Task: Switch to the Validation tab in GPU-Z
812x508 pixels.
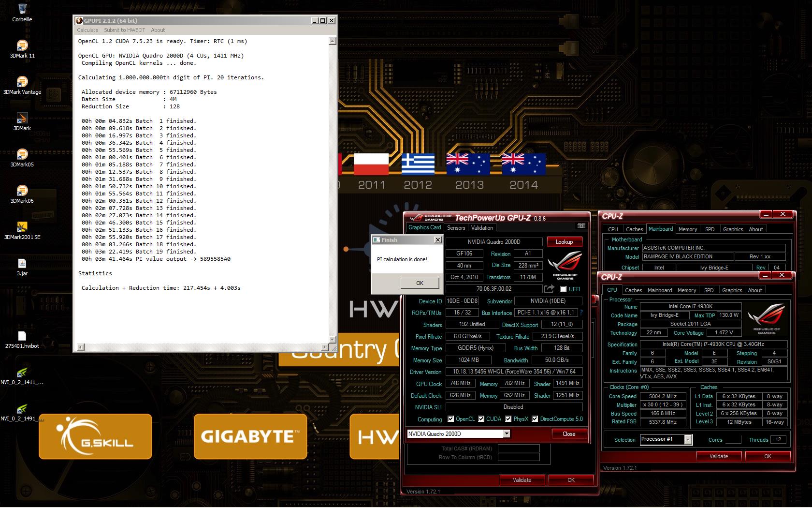Action: click(x=482, y=228)
